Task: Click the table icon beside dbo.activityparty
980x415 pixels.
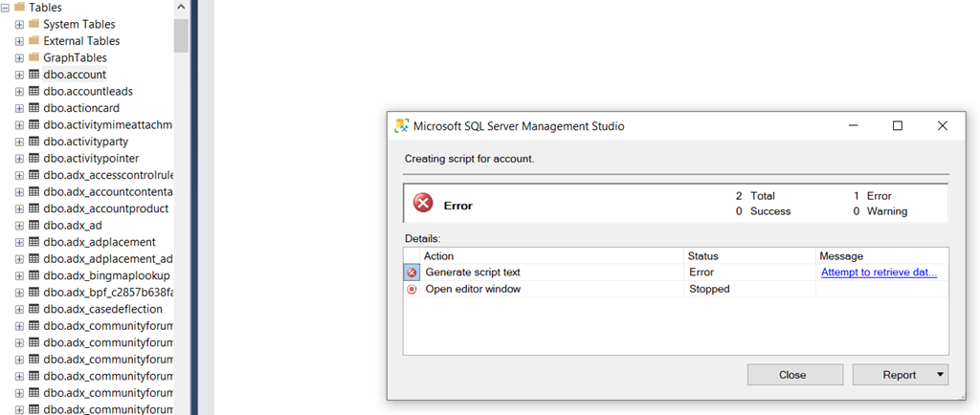Action: [x=34, y=142]
